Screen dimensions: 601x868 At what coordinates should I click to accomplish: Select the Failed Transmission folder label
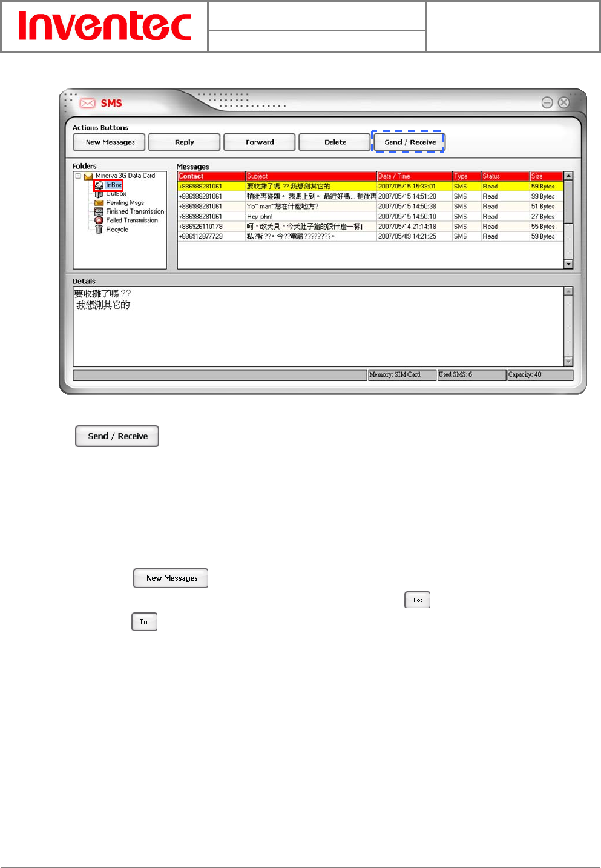pyautogui.click(x=132, y=220)
